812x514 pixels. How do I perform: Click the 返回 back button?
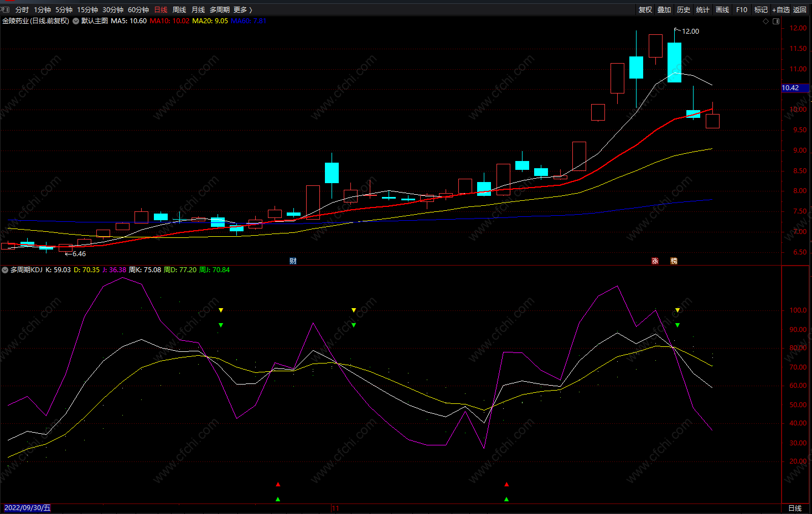coord(800,10)
